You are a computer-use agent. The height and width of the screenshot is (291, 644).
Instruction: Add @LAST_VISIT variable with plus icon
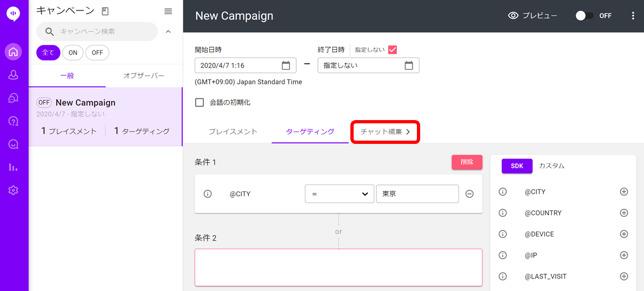[x=624, y=276]
